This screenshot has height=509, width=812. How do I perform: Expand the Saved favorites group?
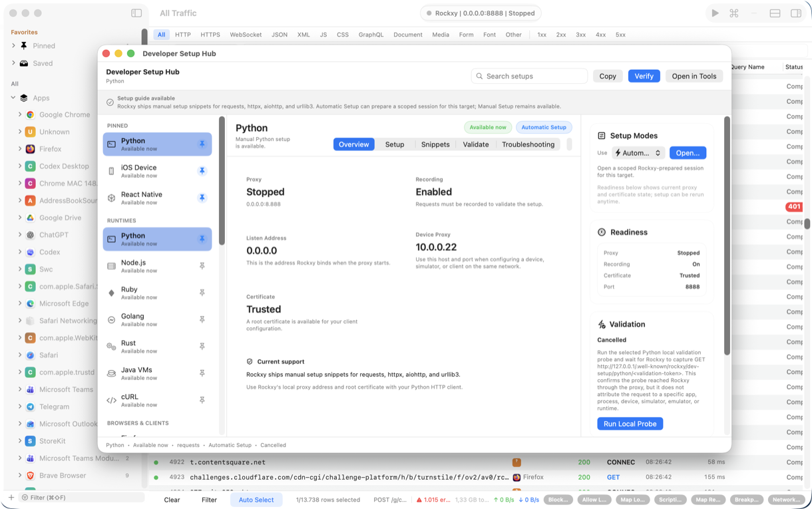[x=13, y=63]
